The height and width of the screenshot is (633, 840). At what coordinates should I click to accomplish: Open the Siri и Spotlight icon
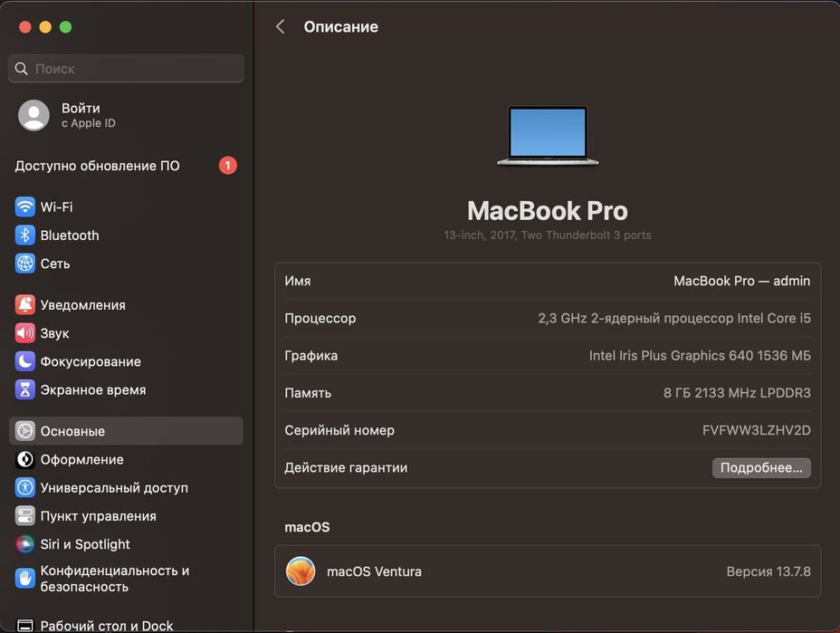24,544
